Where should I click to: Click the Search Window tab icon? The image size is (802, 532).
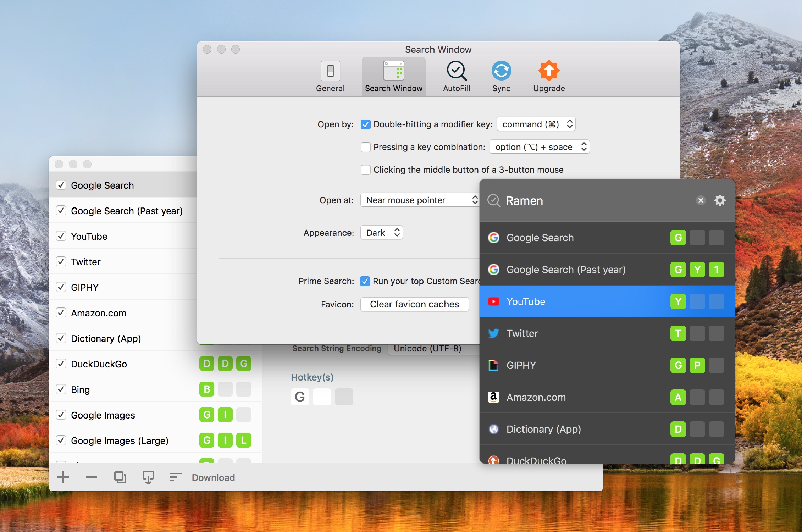pos(394,71)
